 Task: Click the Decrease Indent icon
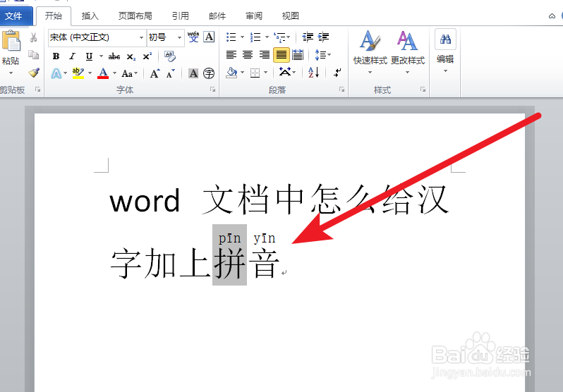coord(308,37)
